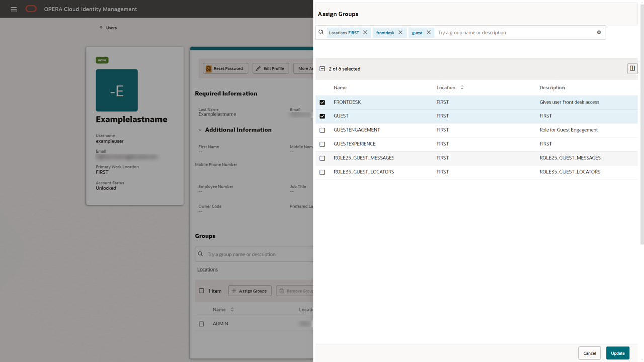Image resolution: width=644 pixels, height=362 pixels.
Task: Clear all group search filters with the X icon
Action: click(x=599, y=32)
